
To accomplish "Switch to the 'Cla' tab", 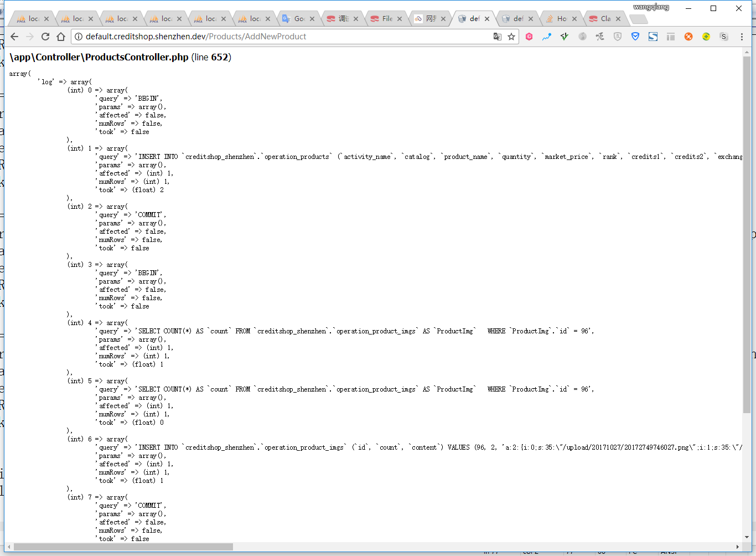I will tap(605, 19).
